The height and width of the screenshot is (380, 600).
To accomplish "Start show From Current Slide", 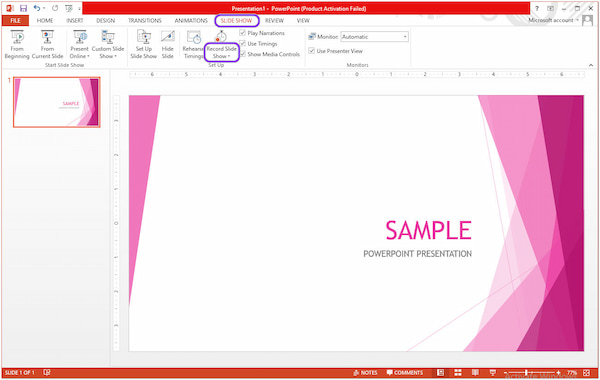I will coord(47,45).
